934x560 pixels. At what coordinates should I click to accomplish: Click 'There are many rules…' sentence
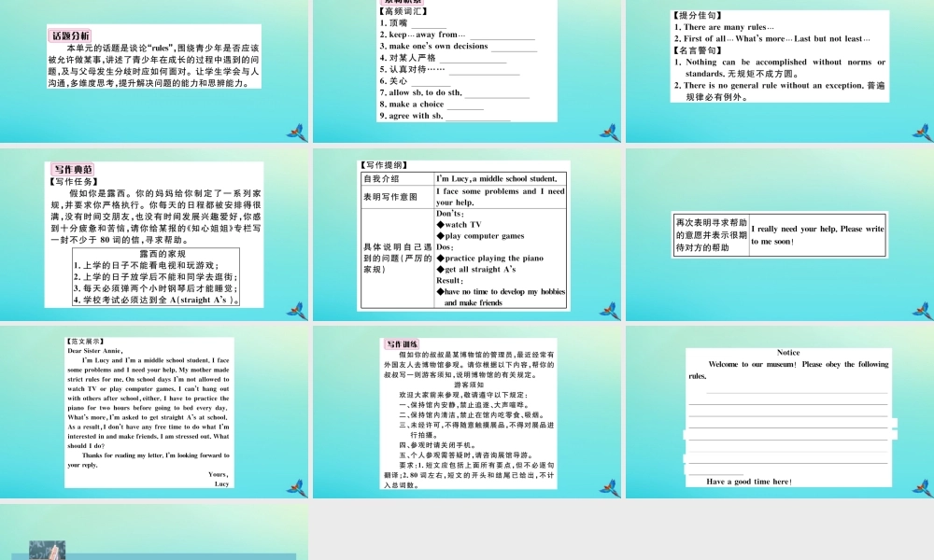click(724, 27)
